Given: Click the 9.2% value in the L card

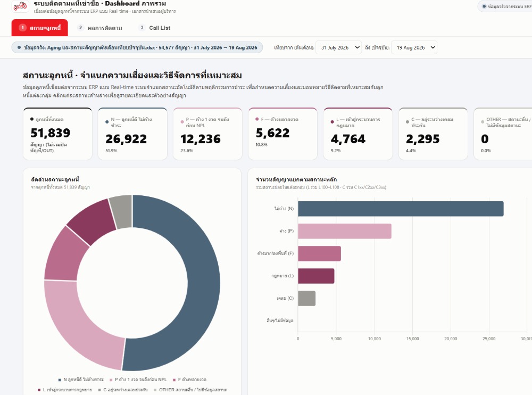Looking at the screenshot, I should (336, 151).
